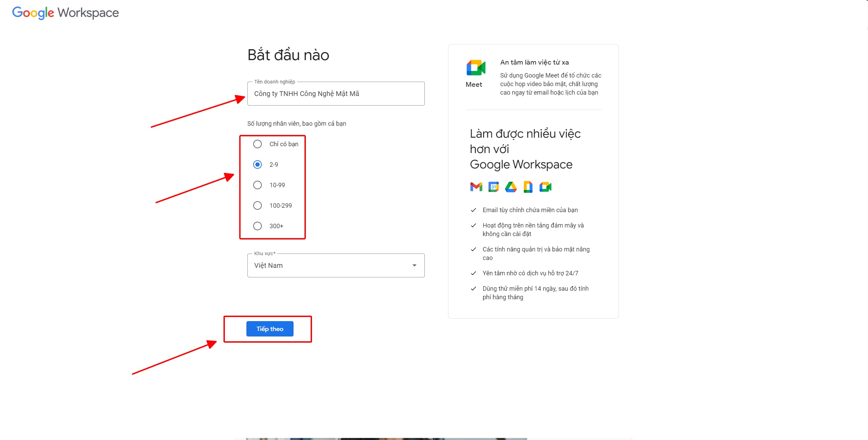The image size is (868, 440).
Task: Click the small Meet icon in product row
Action: tap(545, 187)
